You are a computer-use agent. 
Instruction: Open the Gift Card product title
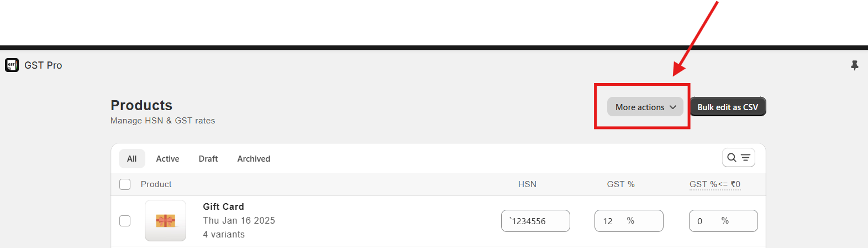[223, 206]
